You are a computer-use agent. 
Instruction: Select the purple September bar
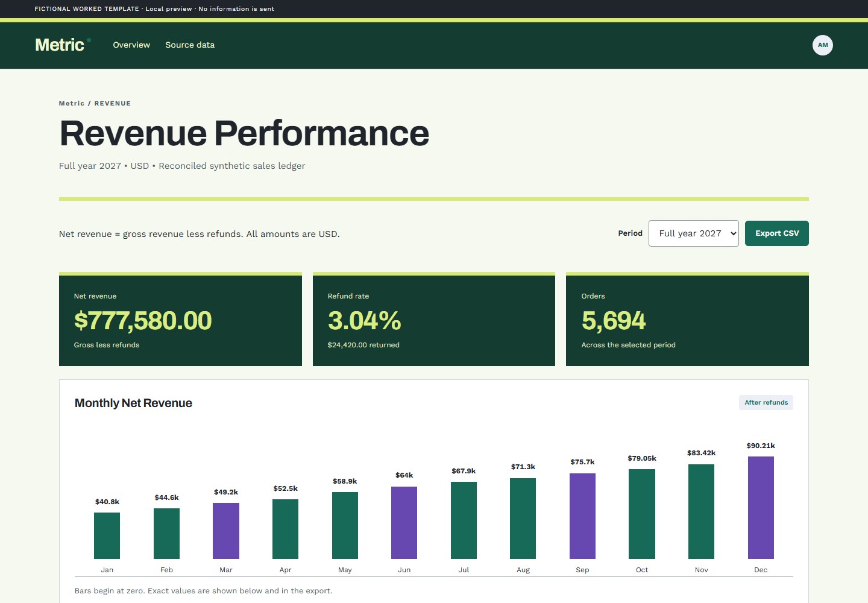click(x=582, y=516)
